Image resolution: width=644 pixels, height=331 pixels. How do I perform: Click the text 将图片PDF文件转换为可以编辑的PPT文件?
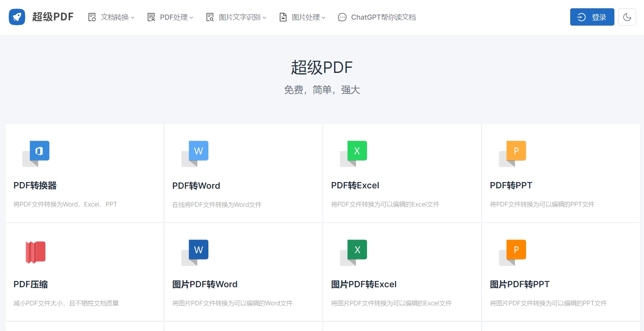549,303
